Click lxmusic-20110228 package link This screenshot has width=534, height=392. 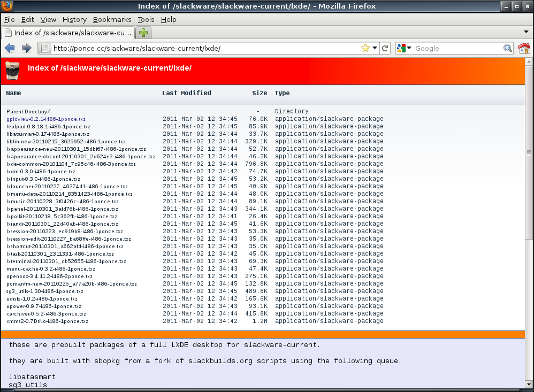tap(63, 202)
